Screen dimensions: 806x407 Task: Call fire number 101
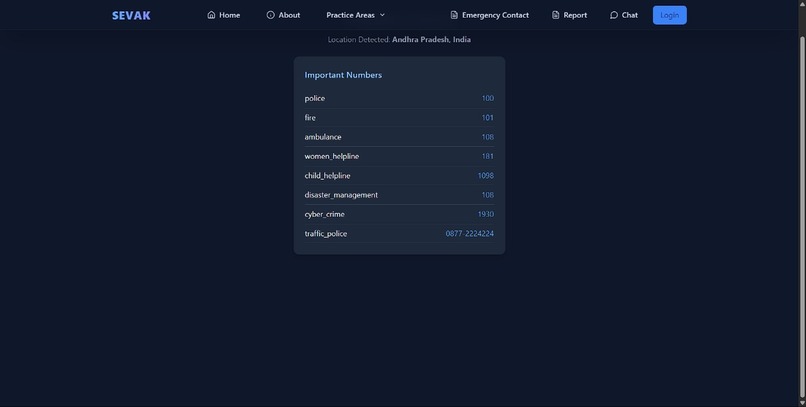[488, 118]
